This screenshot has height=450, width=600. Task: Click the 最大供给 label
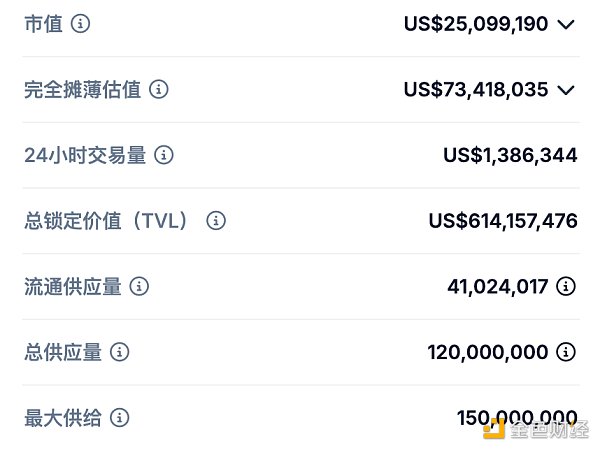63,417
